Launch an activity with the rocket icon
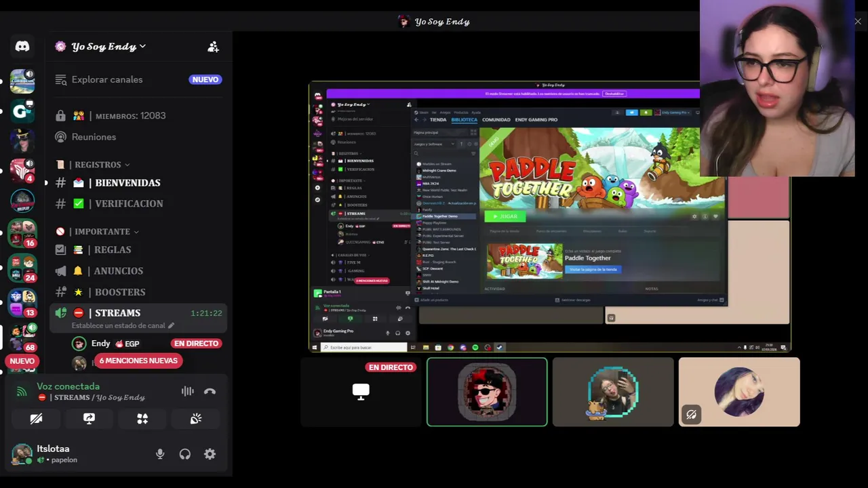This screenshot has width=868, height=488. tap(142, 419)
